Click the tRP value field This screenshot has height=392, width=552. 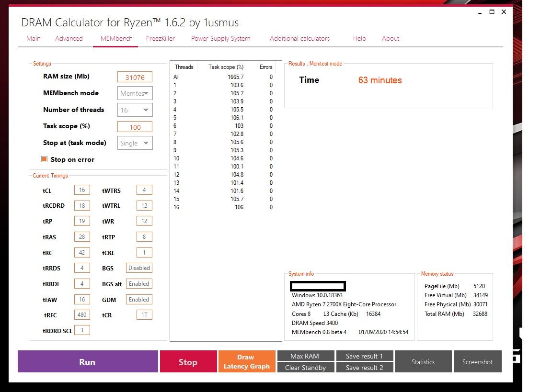pos(82,221)
